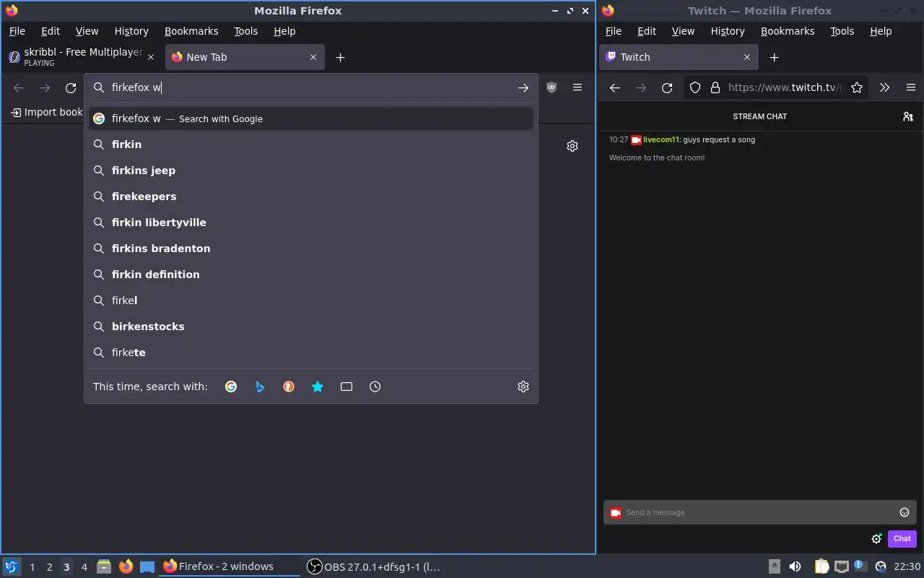The height and width of the screenshot is (578, 924).
Task: Select the 'firekeepers' suggestion
Action: [x=311, y=197]
